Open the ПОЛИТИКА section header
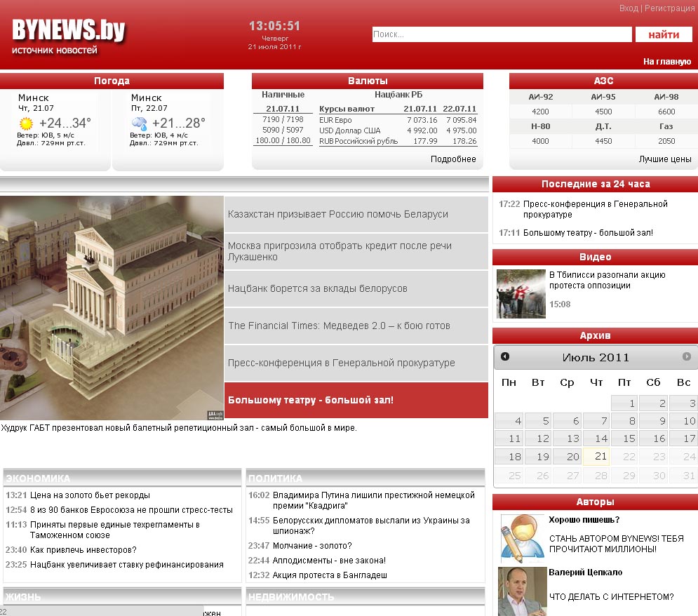This screenshot has height=616, width=698. pos(275,478)
